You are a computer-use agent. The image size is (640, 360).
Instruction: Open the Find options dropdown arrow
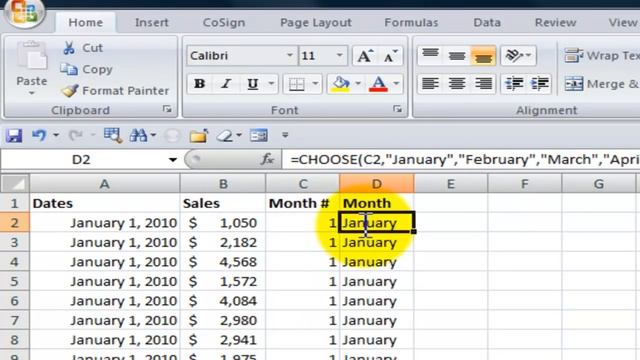153,136
